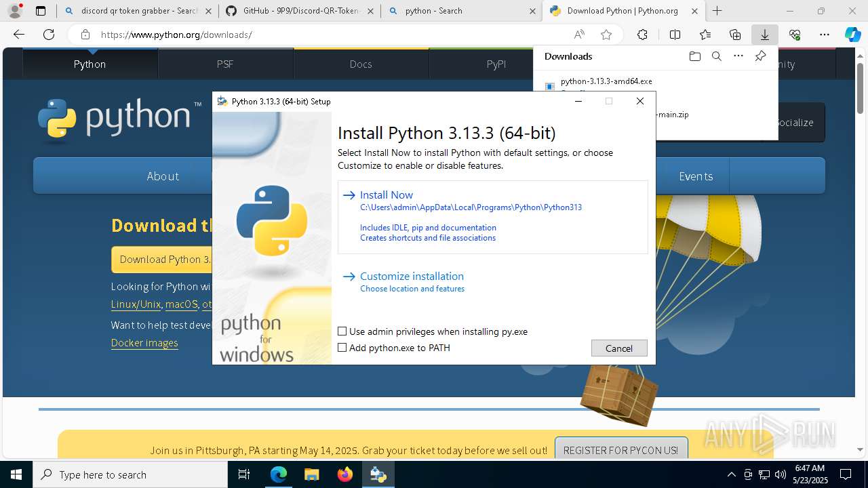868x488 pixels.
Task: Open Docs section in site header
Action: coord(361,64)
